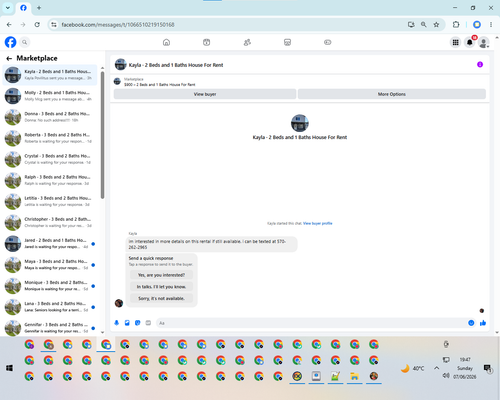Open a new Chrome tab
Viewport: 500px width, 400px height.
pos(39,8)
